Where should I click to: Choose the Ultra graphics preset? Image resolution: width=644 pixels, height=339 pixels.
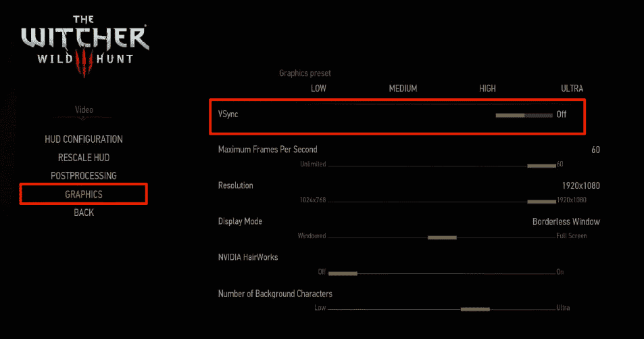point(572,89)
